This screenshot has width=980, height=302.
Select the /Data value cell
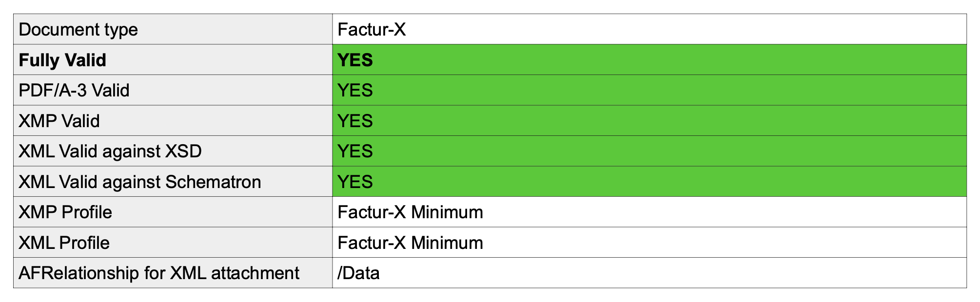coord(649,273)
